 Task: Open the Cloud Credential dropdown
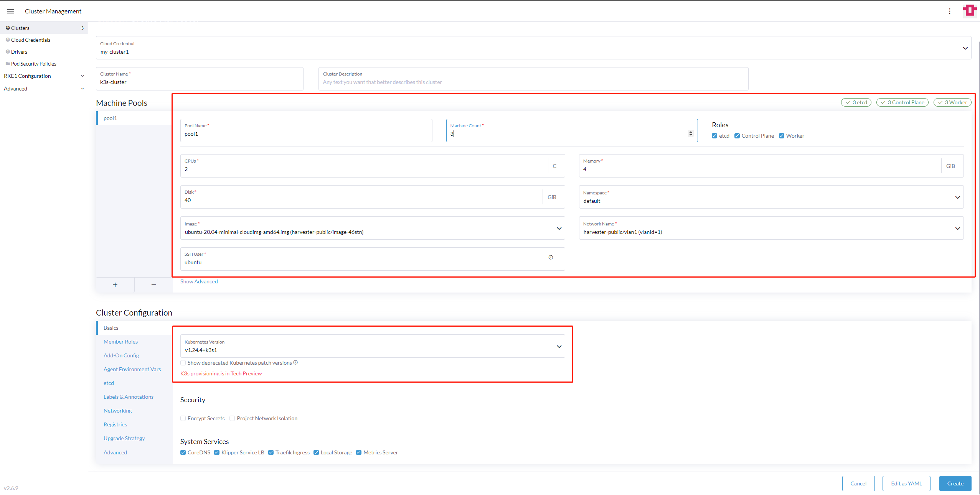tap(533, 48)
